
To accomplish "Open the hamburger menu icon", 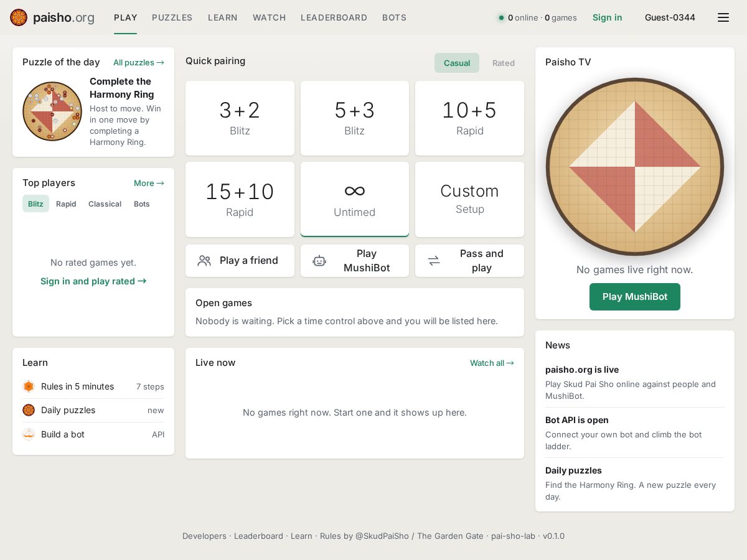I will point(723,17).
